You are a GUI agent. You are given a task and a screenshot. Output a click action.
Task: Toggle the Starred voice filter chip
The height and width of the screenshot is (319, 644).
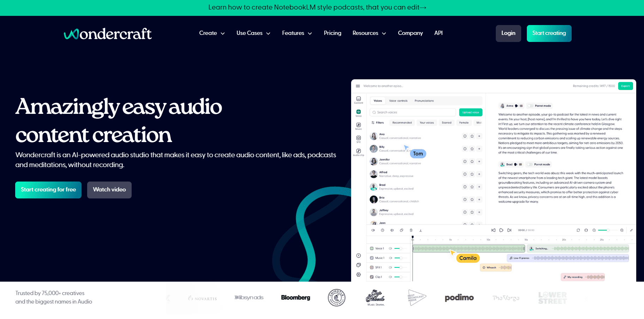(x=446, y=123)
